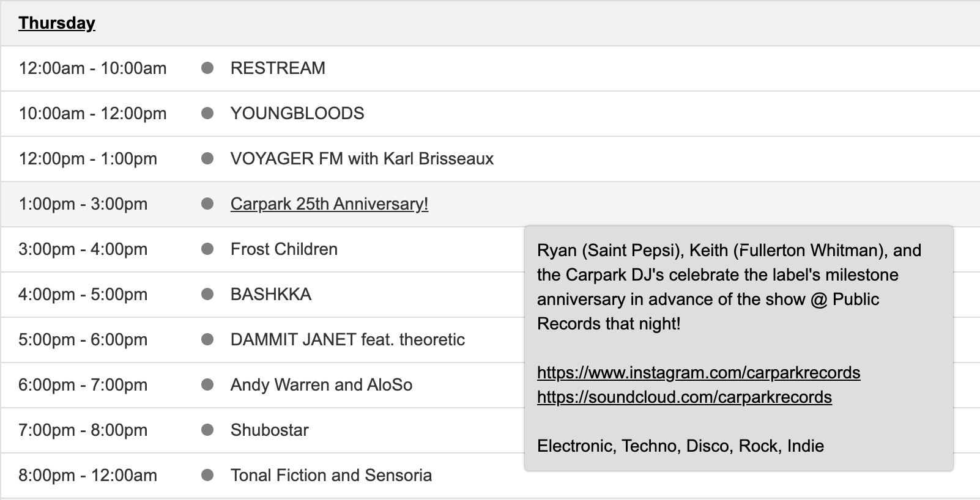Viewport: 980px width, 500px height.
Task: Click the gray dot beside RESTREAM
Action: tap(207, 68)
